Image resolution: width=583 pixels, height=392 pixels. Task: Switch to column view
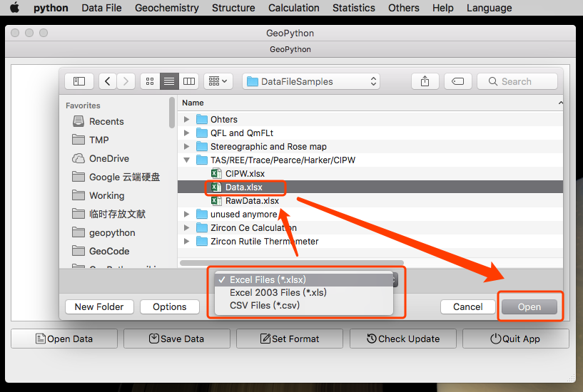click(189, 81)
